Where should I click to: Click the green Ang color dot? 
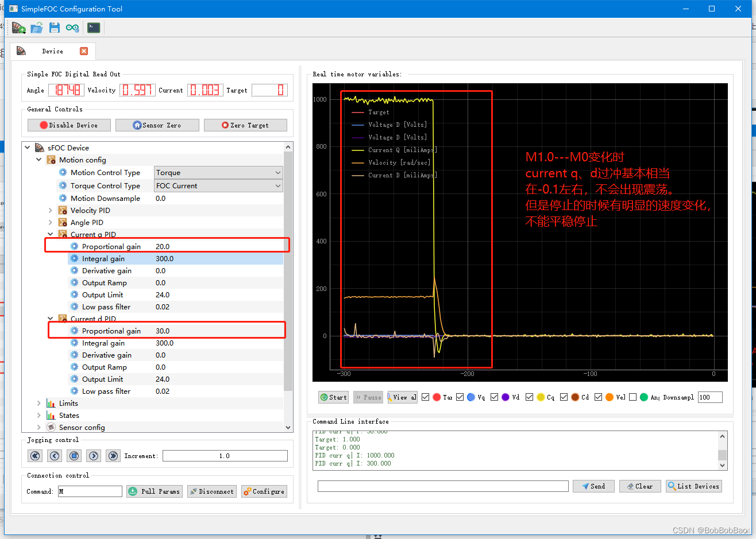point(644,397)
